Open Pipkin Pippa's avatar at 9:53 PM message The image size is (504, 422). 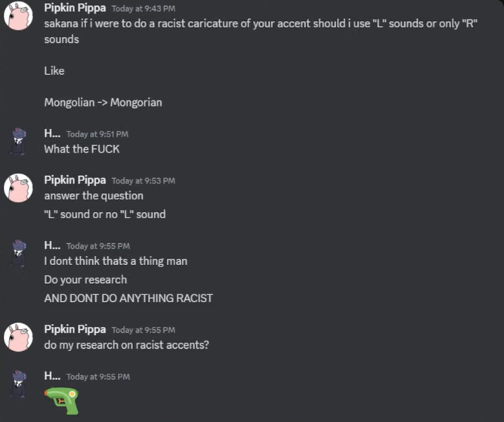click(x=18, y=188)
